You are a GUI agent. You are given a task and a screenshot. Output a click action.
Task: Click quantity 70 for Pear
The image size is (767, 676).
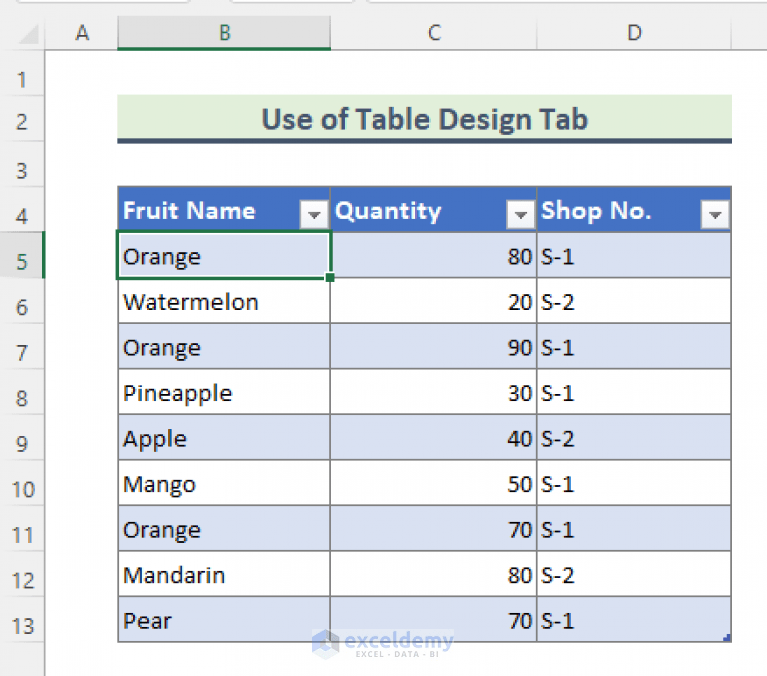click(433, 619)
